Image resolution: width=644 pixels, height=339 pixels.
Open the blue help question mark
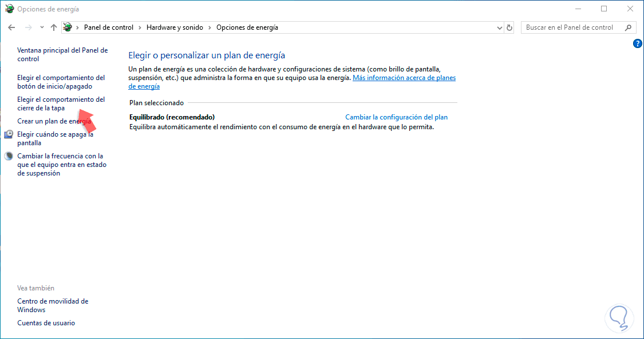[637, 43]
